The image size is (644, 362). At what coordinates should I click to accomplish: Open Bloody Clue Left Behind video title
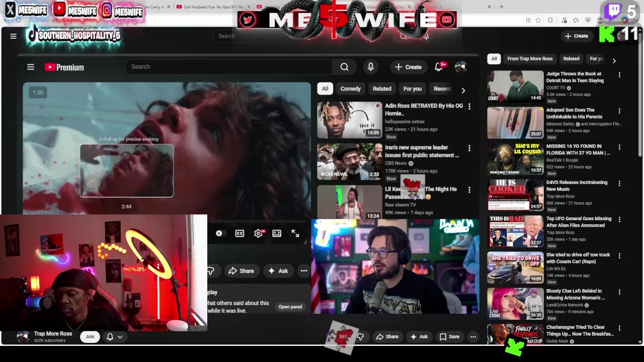[x=576, y=295]
